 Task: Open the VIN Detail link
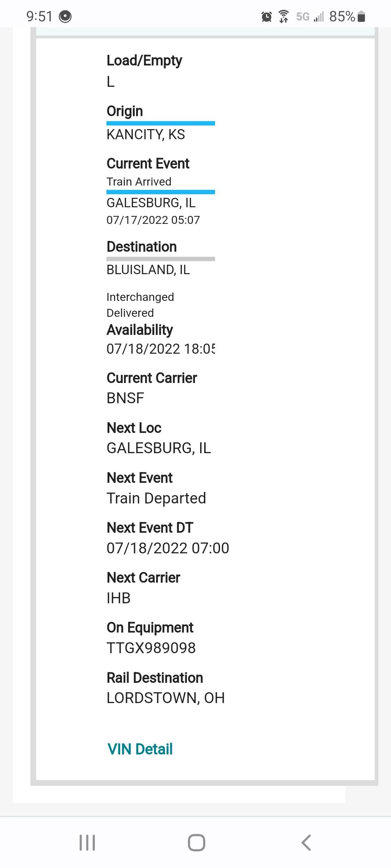tap(140, 749)
